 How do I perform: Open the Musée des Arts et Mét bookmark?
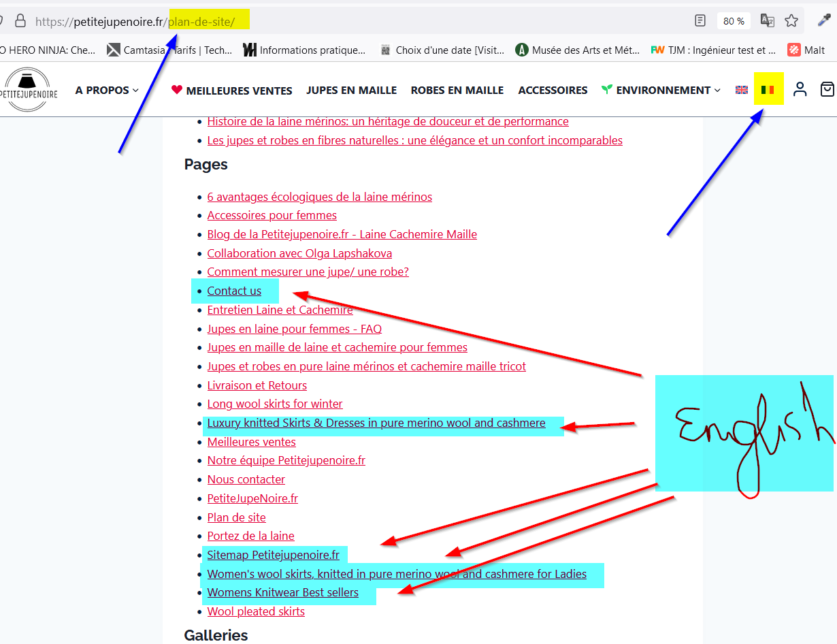(578, 50)
